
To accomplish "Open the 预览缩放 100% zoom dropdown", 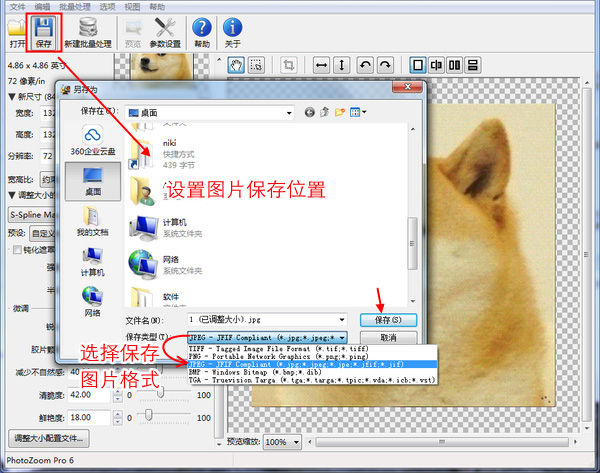I will coord(283,442).
